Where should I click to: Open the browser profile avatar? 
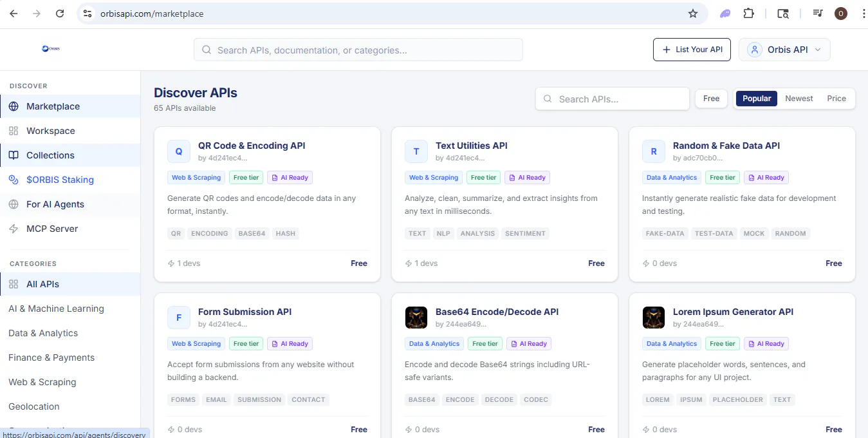coord(841,14)
